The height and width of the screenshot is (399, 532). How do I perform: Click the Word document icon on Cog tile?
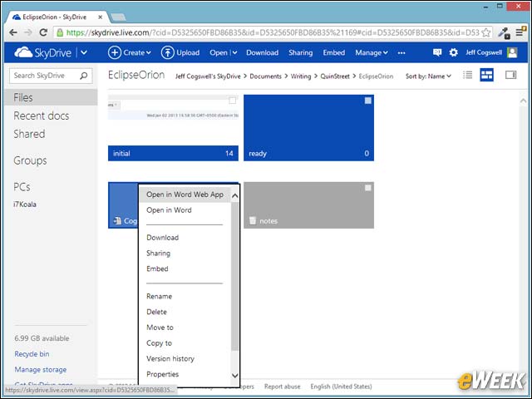tap(117, 221)
